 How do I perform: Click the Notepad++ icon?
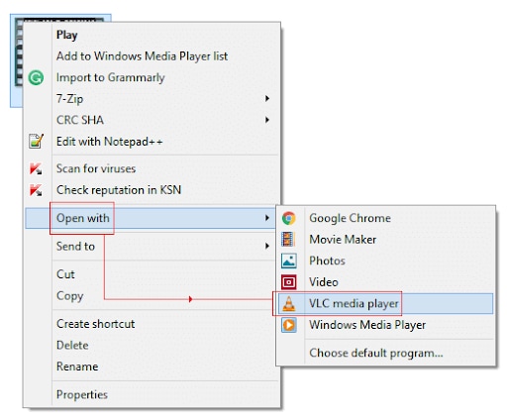point(36,142)
